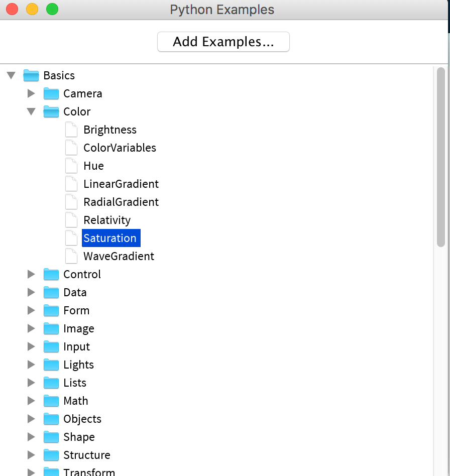
Task: Select the Hue example
Action: 93,166
